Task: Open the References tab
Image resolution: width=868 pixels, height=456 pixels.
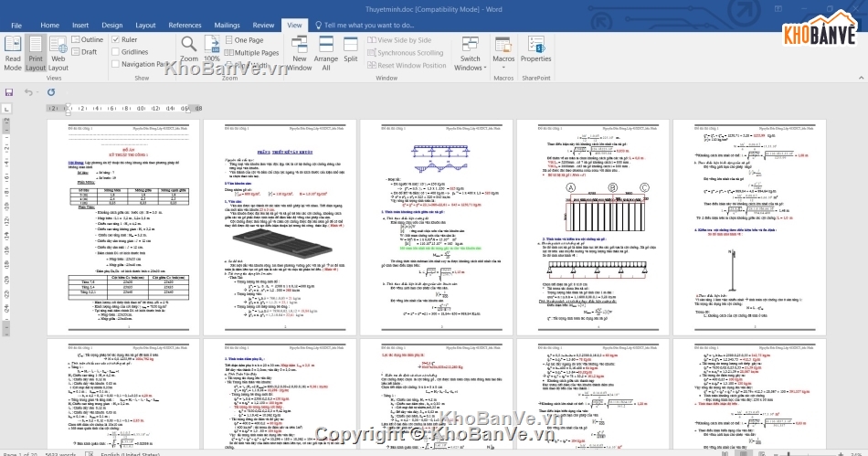Action: (185, 25)
